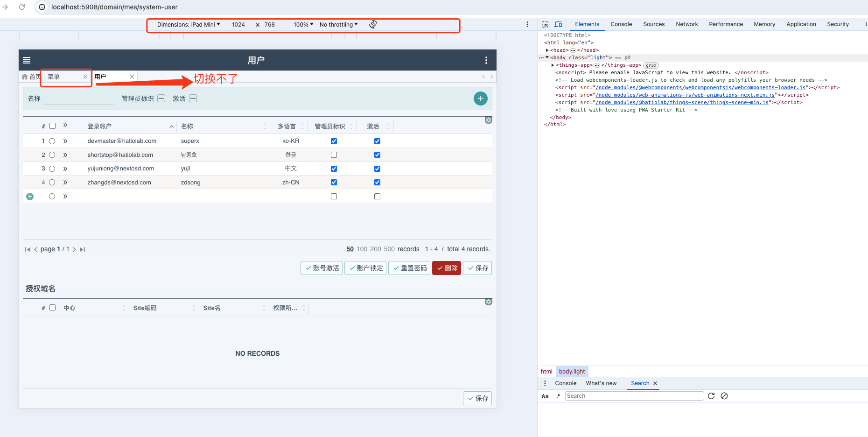Click the 重置密码 button
The width and height of the screenshot is (868, 437).
tap(409, 268)
